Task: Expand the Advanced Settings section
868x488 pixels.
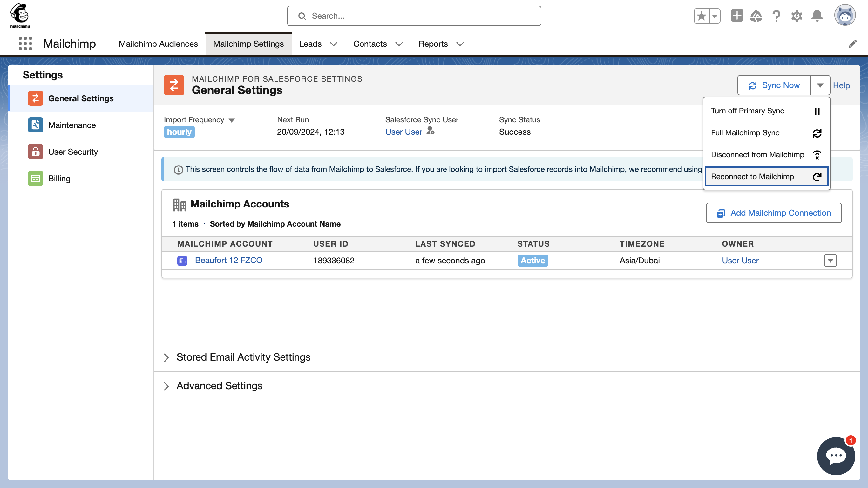Action: click(166, 385)
